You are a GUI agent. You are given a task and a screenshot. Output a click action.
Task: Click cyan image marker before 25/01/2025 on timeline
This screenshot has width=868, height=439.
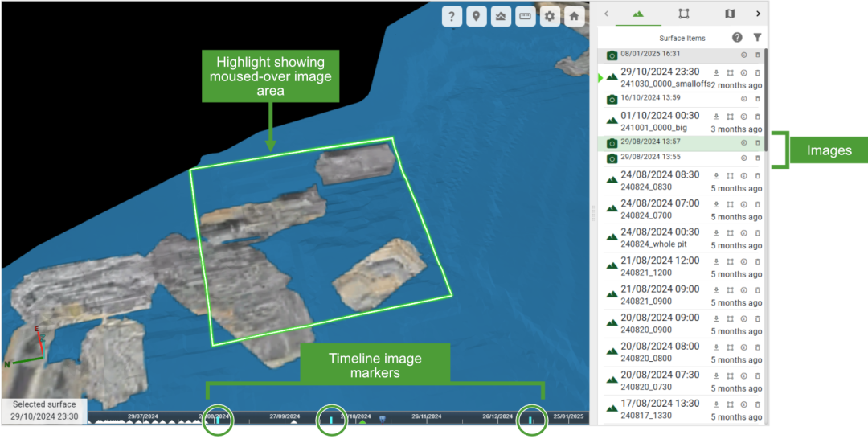pos(530,421)
